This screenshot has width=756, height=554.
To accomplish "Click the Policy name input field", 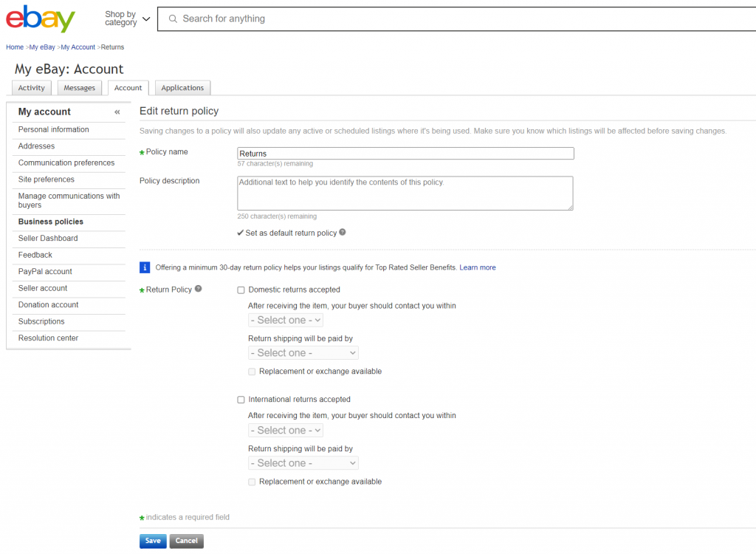I will click(405, 154).
